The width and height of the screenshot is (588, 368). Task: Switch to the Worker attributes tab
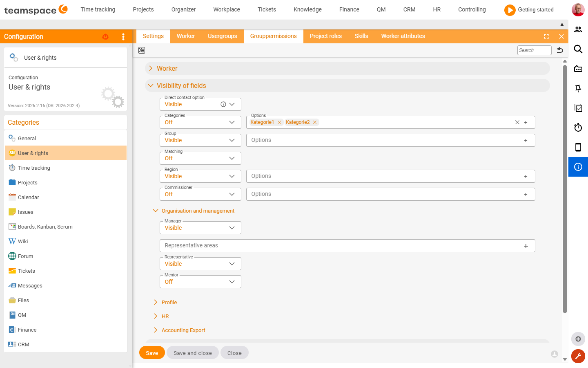(x=403, y=36)
